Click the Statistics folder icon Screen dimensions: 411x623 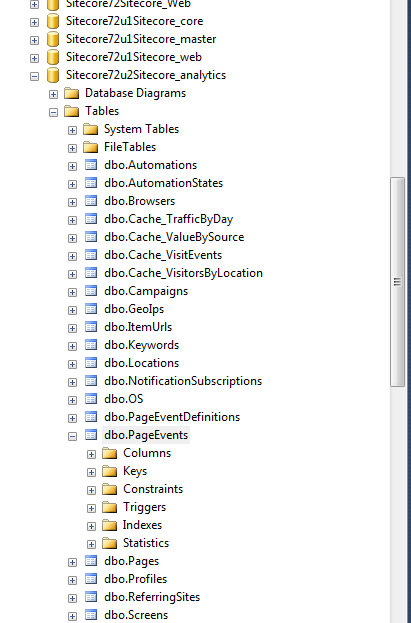coord(110,543)
